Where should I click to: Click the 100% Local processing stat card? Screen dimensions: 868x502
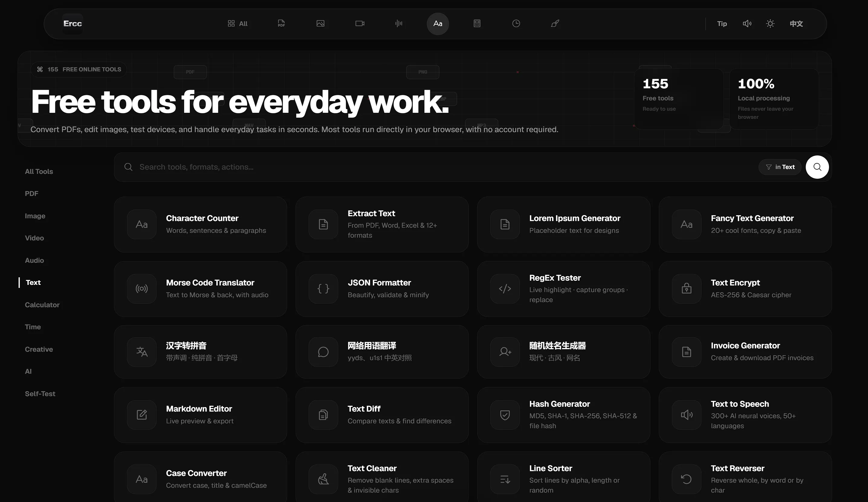pos(774,99)
